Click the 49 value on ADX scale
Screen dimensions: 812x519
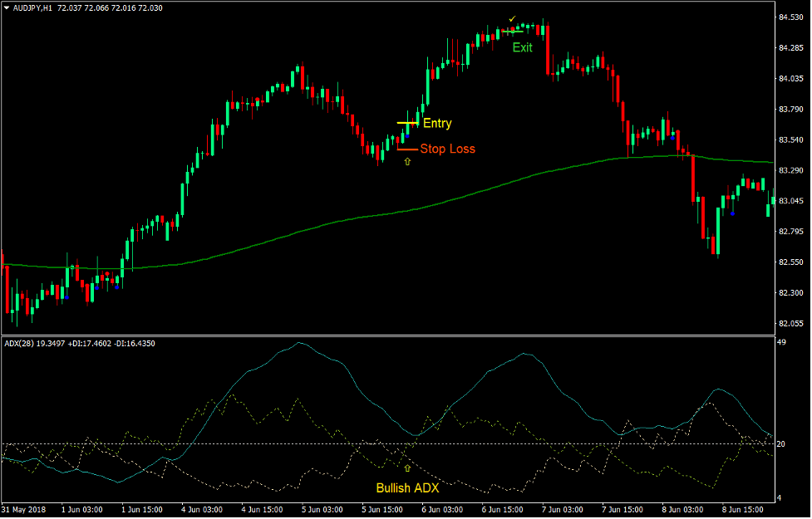coord(781,342)
